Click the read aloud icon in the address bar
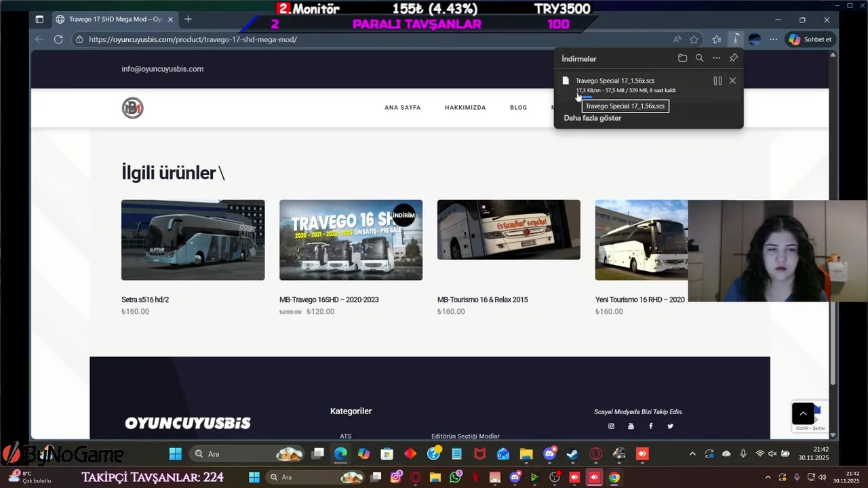Image resolution: width=868 pixels, height=488 pixels. pos(677,39)
